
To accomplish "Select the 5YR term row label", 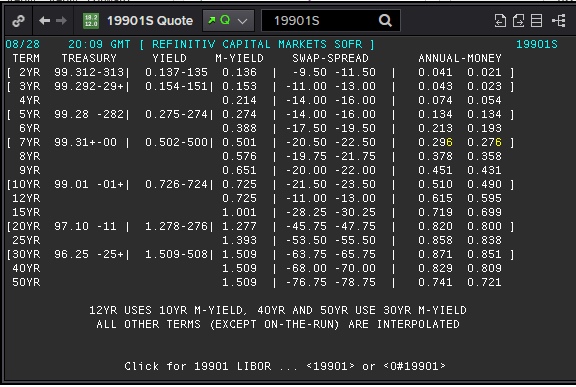I will 30,114.
